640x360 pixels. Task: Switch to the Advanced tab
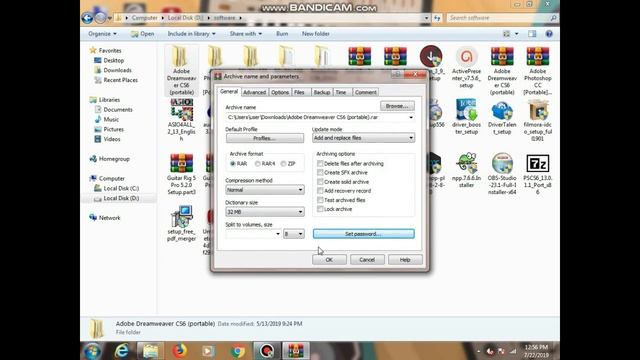point(254,92)
